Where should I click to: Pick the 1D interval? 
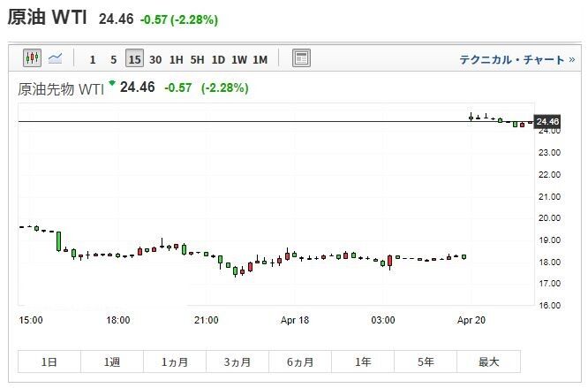[x=218, y=59]
